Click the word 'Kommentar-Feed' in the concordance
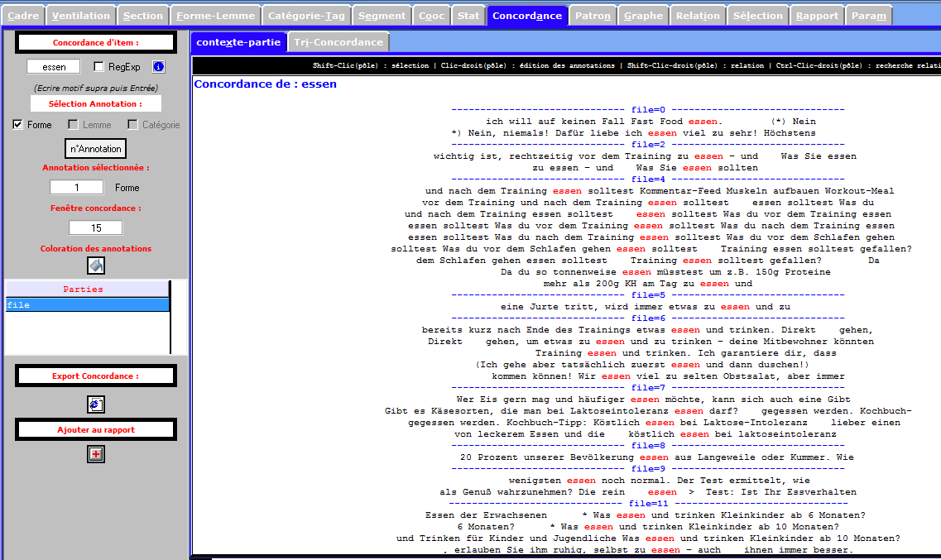 point(680,191)
